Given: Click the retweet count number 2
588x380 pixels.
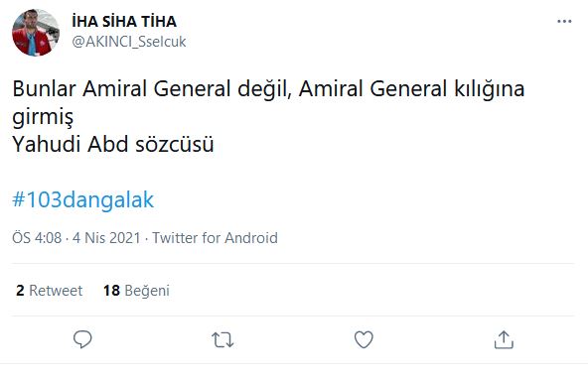Looking at the screenshot, I should pyautogui.click(x=20, y=291).
